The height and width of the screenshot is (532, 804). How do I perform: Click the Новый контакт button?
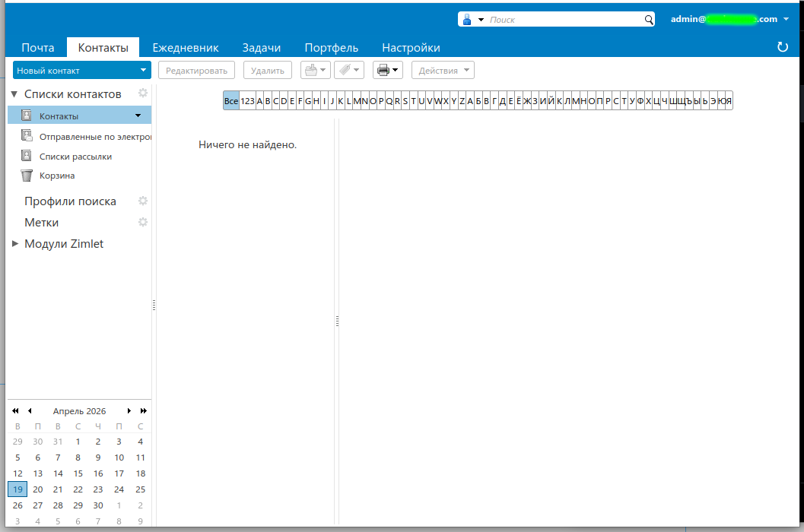(75, 70)
